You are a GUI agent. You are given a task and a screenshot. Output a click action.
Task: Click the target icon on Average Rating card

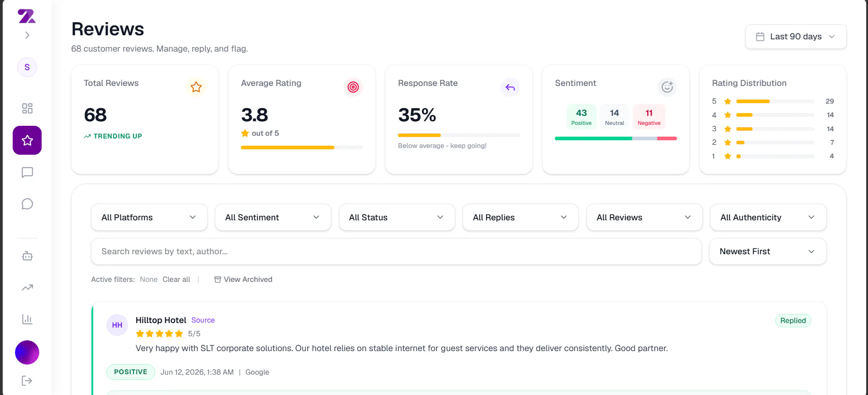(x=353, y=87)
